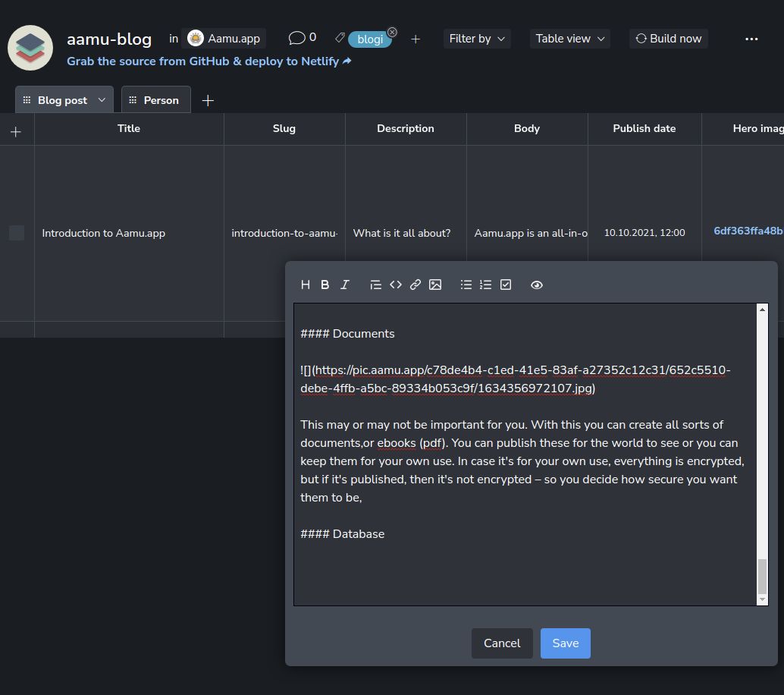The height and width of the screenshot is (695, 784).
Task: Create a numbered list
Action: [485, 285]
